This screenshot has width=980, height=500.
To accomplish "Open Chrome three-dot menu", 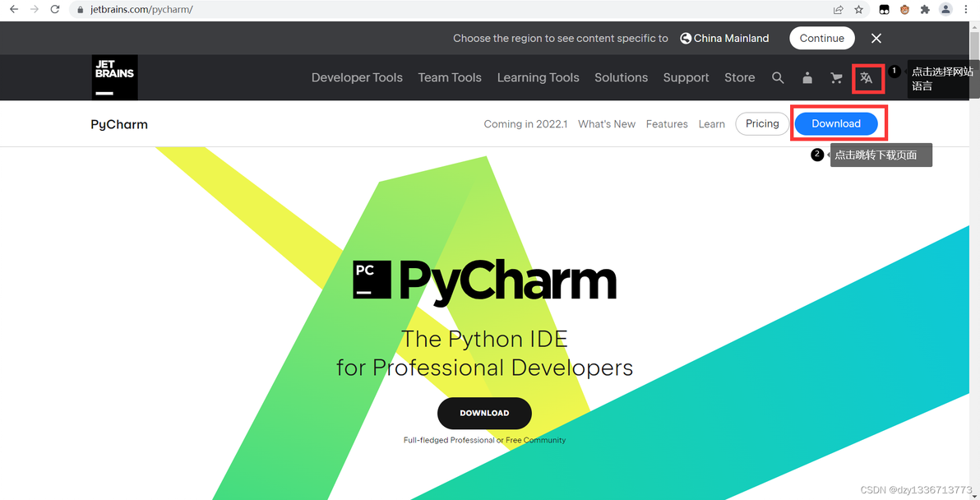I will click(x=966, y=9).
